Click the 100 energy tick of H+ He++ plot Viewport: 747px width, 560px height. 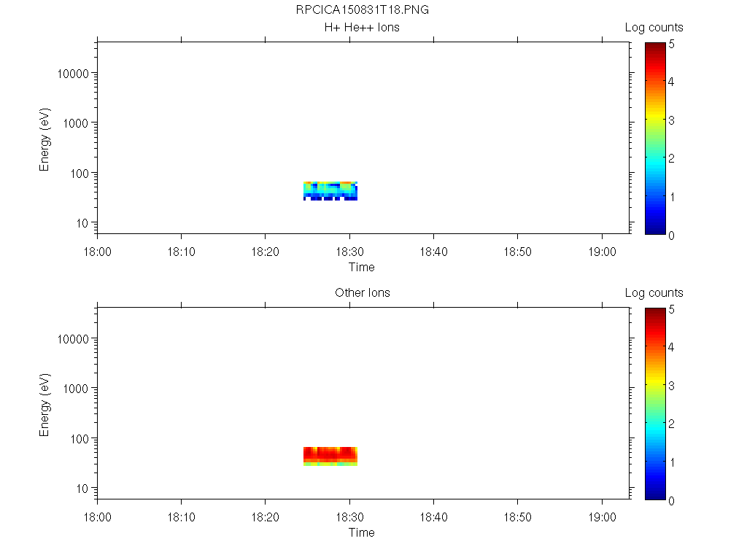[x=79, y=174]
